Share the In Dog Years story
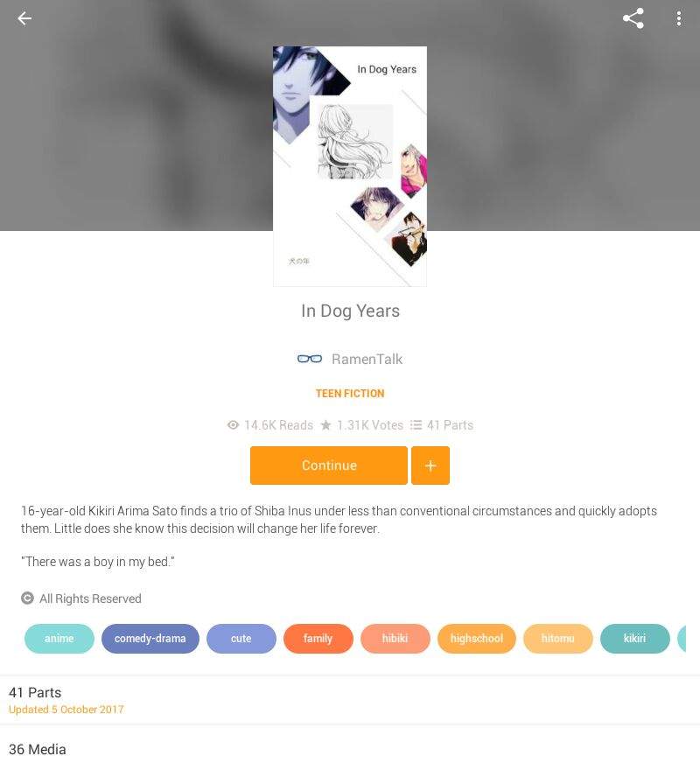This screenshot has width=700, height=770. pos(633,18)
